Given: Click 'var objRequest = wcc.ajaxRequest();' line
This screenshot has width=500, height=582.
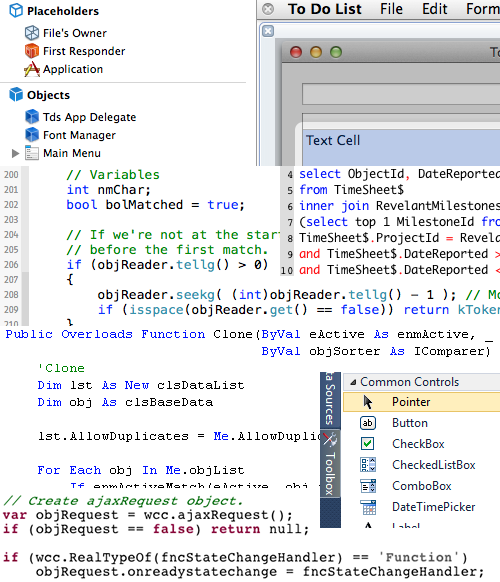Looking at the screenshot, I should point(148,515).
